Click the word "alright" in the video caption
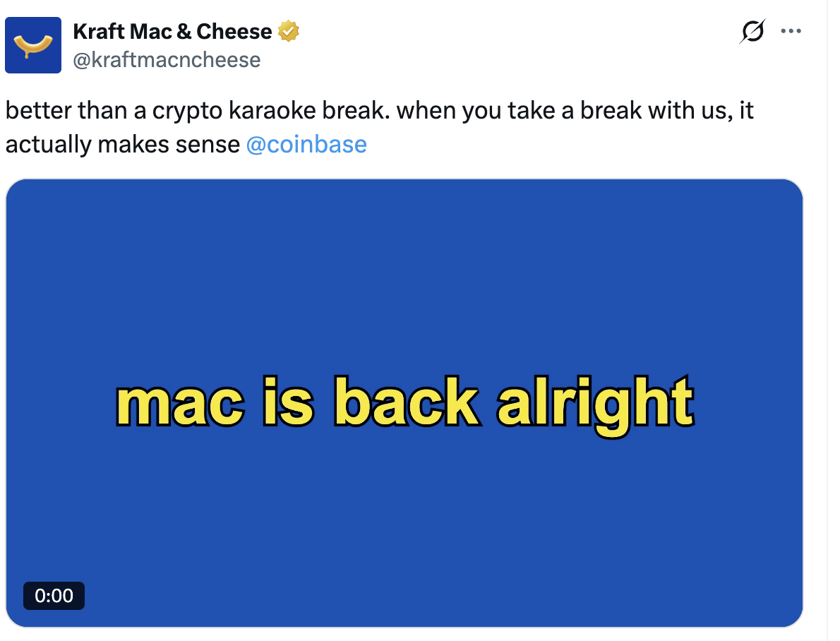This screenshot has width=840, height=641. [x=595, y=402]
